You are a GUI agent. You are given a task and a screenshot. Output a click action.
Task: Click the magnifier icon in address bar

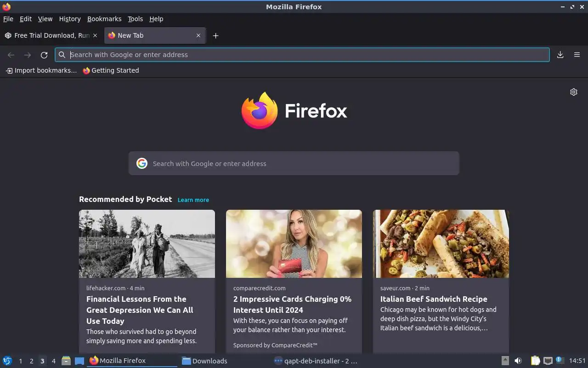pos(62,55)
